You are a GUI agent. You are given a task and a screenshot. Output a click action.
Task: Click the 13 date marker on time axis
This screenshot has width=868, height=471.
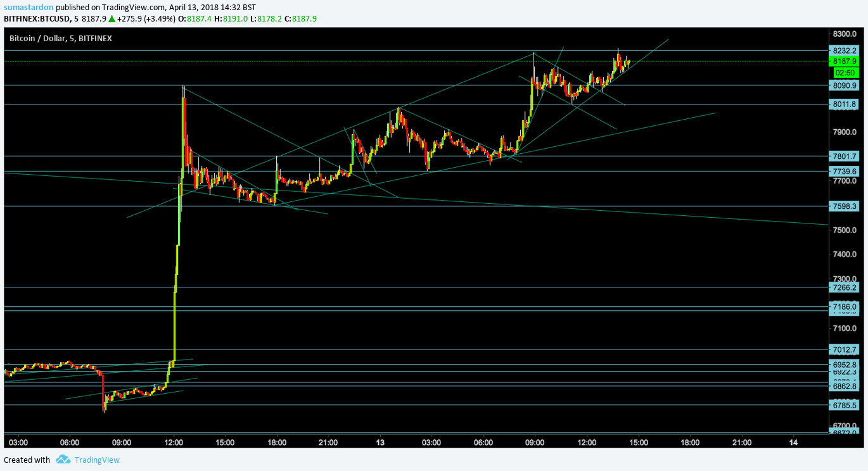tap(381, 441)
